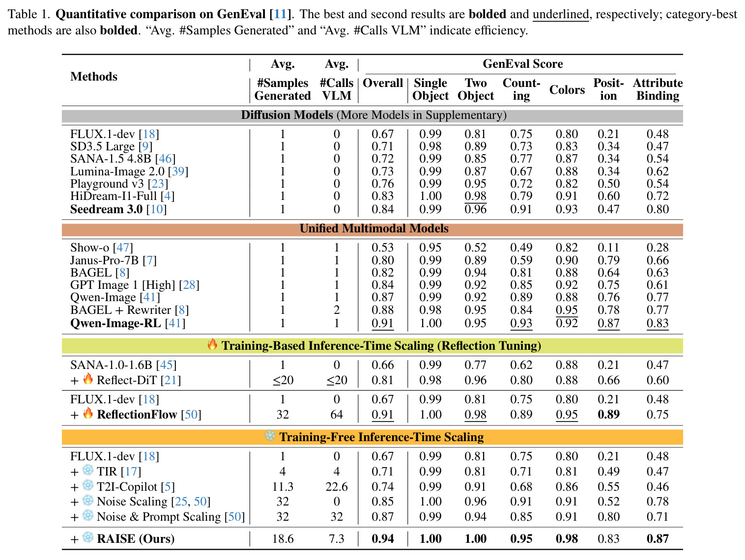Click ReflectionFlow position score 0.89
Screen dimensions: 745x560
(x=608, y=415)
